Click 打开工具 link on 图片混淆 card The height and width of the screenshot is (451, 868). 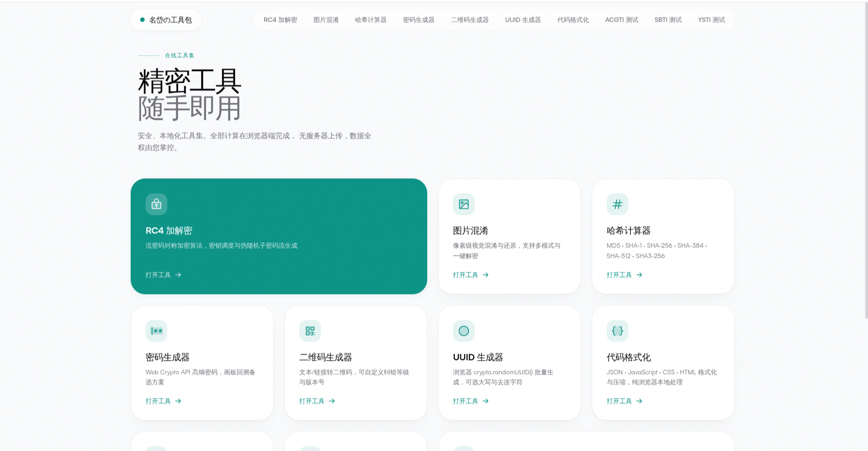tap(471, 275)
